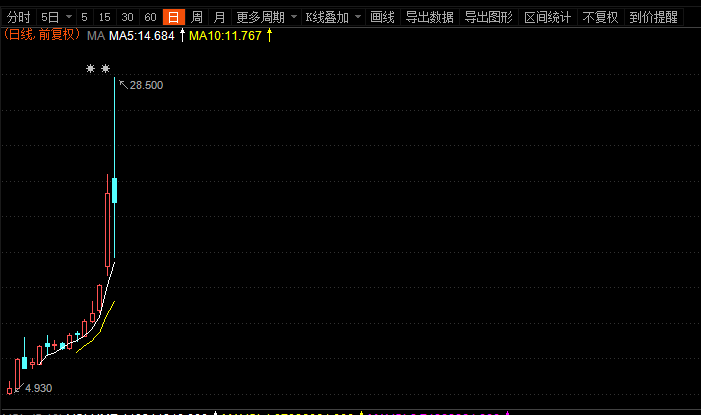Select the 30-minute chart period
This screenshot has height=415, width=701.
coord(127,17)
